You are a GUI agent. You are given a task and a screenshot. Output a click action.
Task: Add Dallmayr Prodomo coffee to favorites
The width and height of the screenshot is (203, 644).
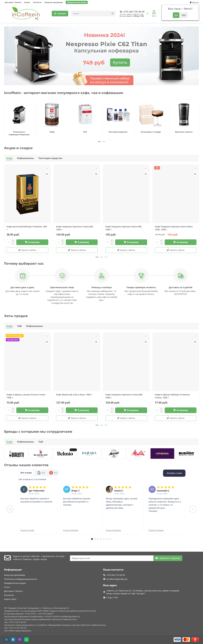[47, 168]
